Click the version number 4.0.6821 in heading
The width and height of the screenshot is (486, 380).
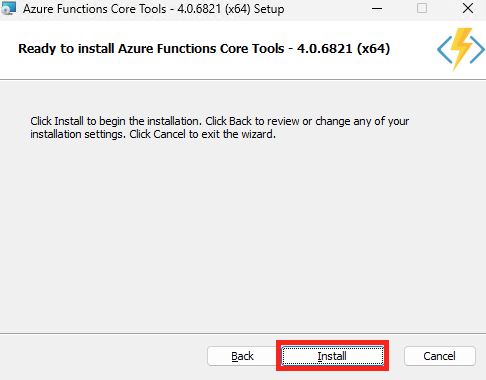tap(325, 49)
